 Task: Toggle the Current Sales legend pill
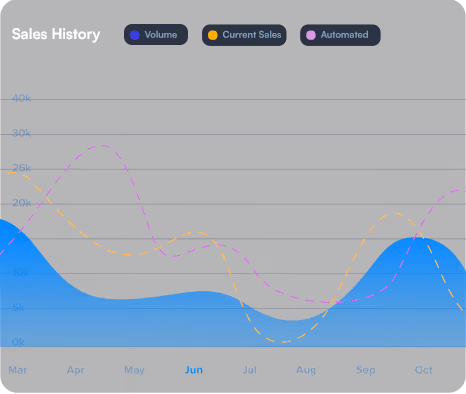click(244, 35)
